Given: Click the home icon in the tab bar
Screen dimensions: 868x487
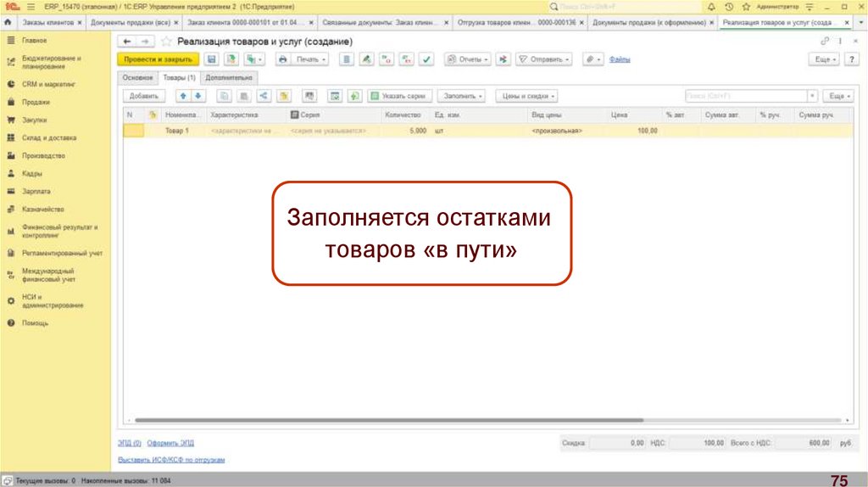Looking at the screenshot, I should (8, 22).
